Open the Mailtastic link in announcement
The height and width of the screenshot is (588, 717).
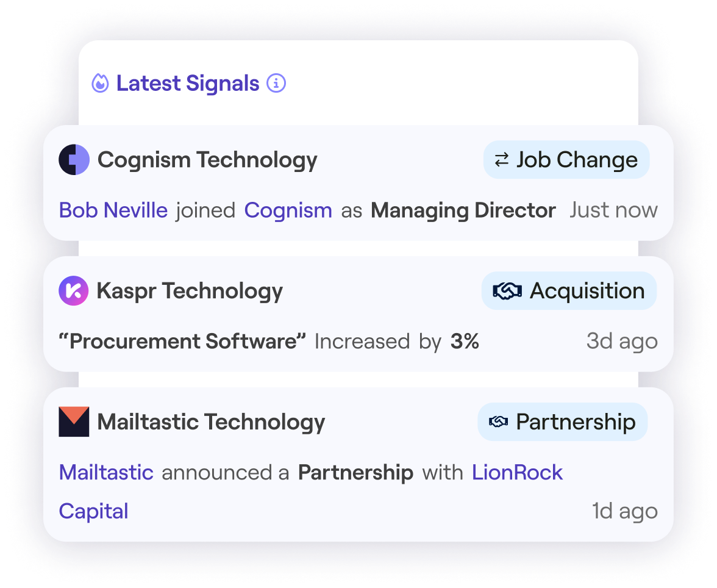click(106, 472)
